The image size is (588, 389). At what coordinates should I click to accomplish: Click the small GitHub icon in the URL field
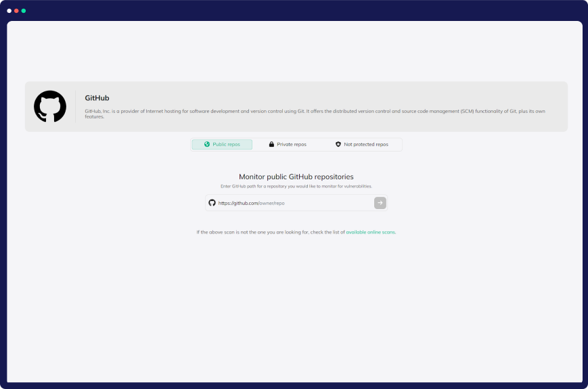[212, 203]
